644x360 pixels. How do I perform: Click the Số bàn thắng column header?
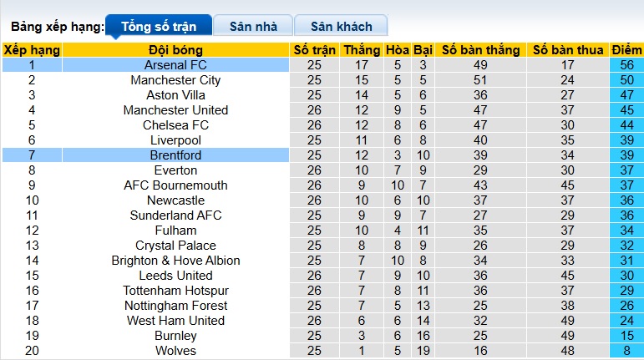(x=480, y=50)
